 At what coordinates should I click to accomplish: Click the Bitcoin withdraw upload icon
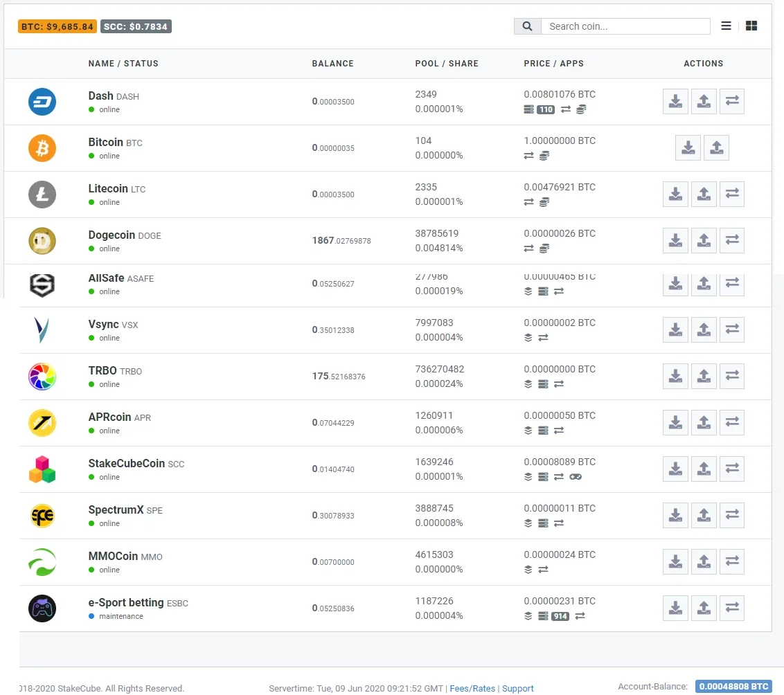tap(716, 148)
